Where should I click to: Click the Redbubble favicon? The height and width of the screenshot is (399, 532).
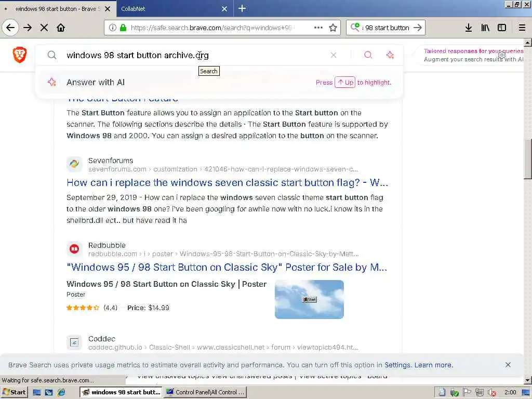coord(74,249)
